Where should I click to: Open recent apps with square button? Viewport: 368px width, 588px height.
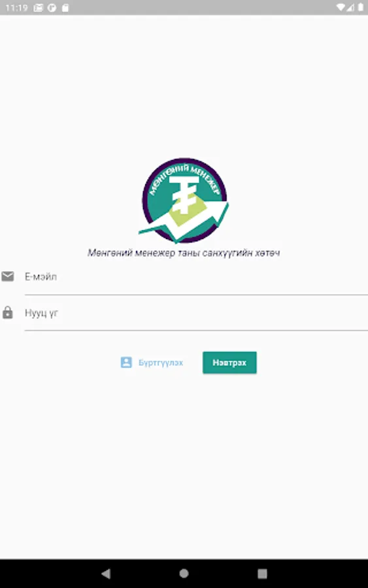pos(262,574)
